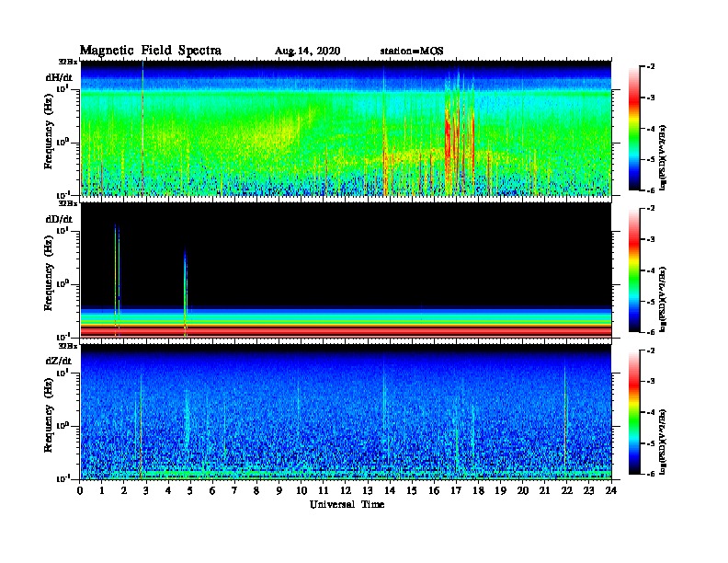Click the "22" hour tick on the time axis

tap(567, 491)
